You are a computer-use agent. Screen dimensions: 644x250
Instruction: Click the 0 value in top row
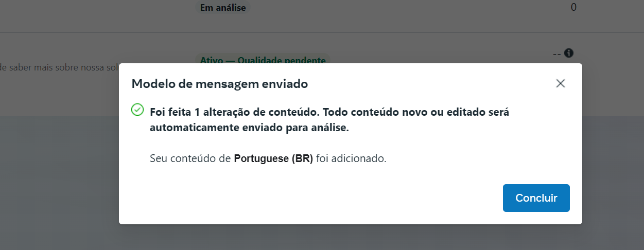[x=573, y=7]
